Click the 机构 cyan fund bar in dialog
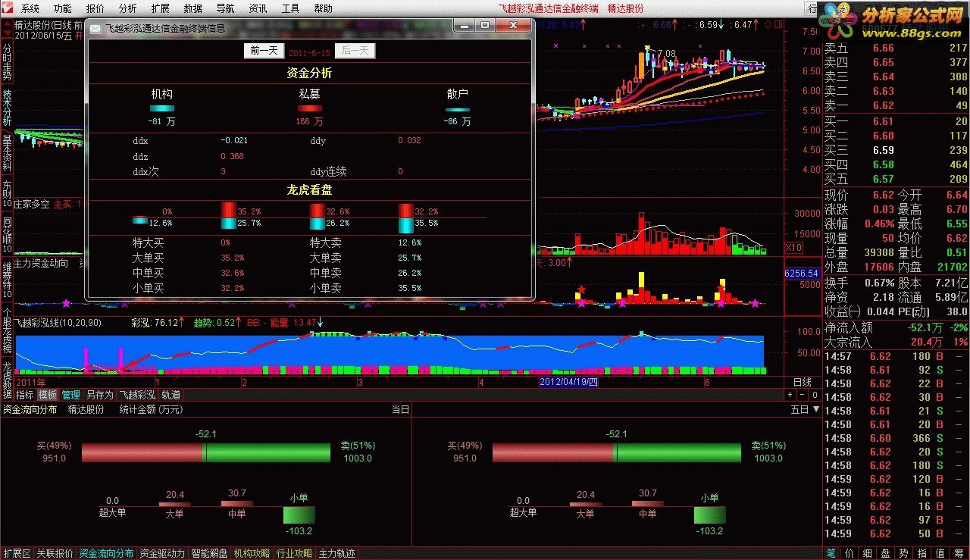 click(161, 109)
